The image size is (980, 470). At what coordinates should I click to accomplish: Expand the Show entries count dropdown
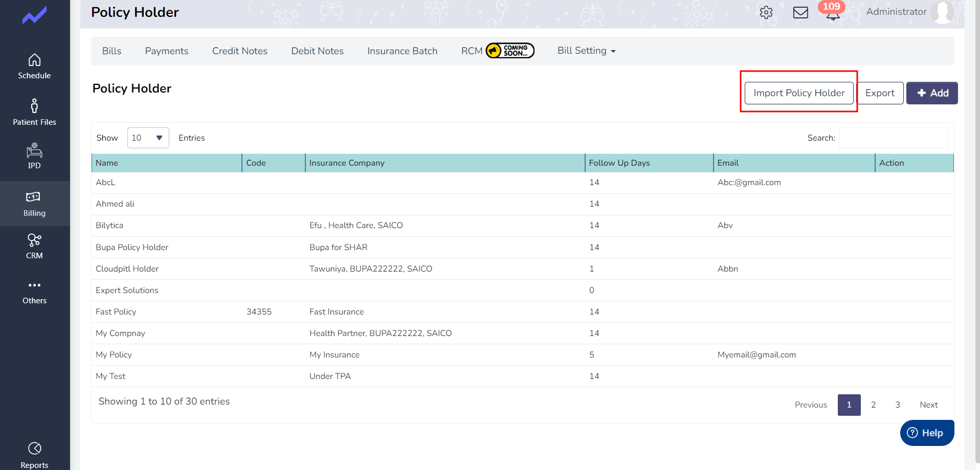148,138
